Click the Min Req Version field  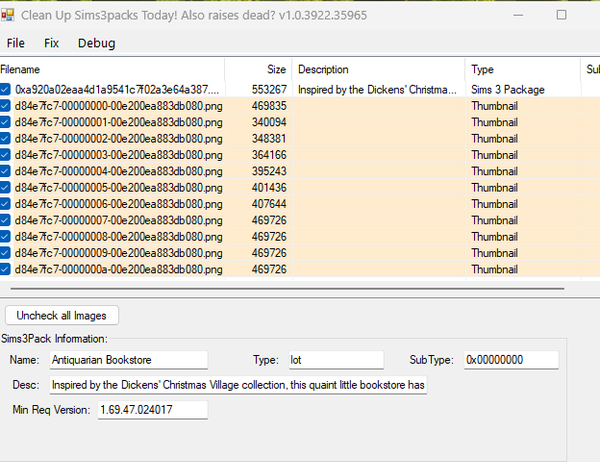[x=152, y=410]
